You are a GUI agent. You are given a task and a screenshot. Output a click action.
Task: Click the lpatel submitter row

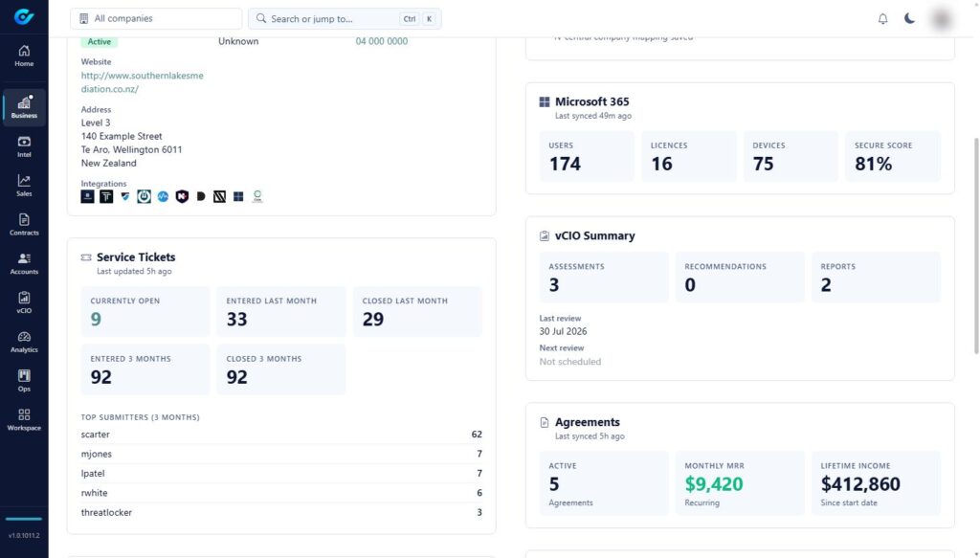[281, 473]
